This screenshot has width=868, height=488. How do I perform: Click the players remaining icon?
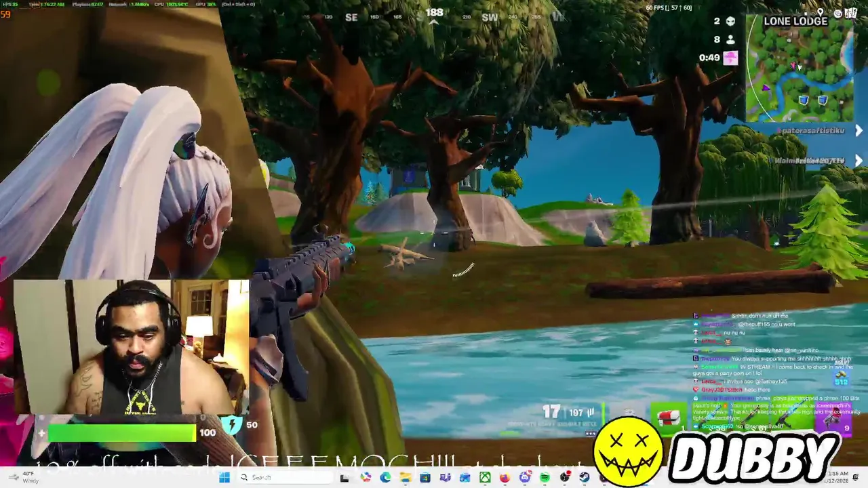point(730,40)
